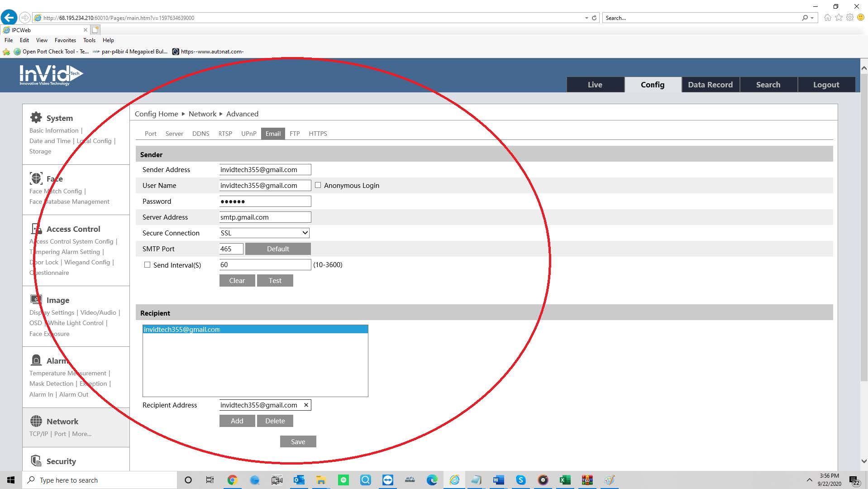Switch to the FTP tab
Image resolution: width=868 pixels, height=489 pixels.
point(295,134)
